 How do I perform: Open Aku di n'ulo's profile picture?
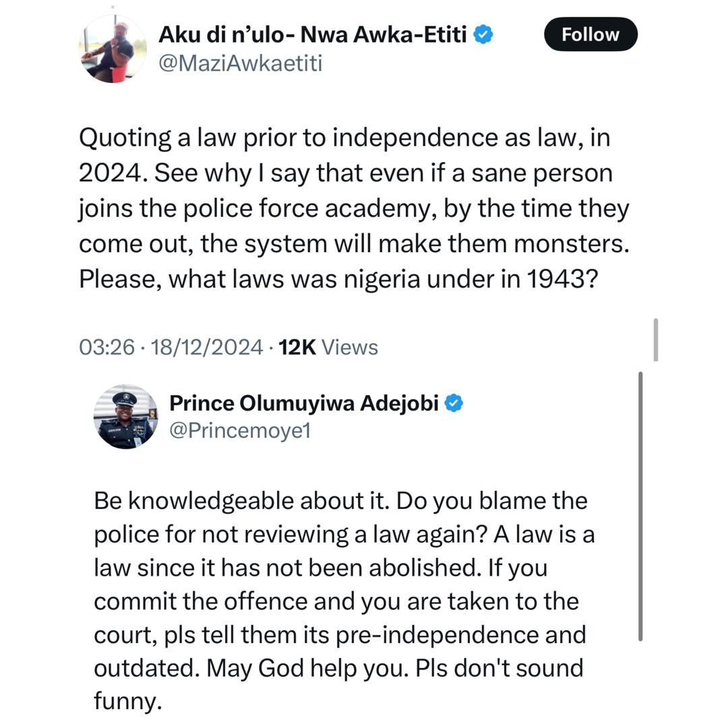[113, 49]
